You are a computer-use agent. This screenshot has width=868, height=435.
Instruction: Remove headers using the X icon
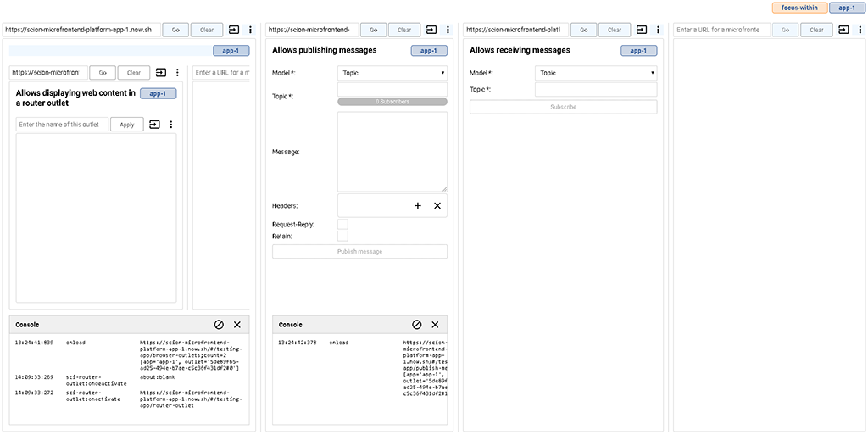(x=437, y=205)
